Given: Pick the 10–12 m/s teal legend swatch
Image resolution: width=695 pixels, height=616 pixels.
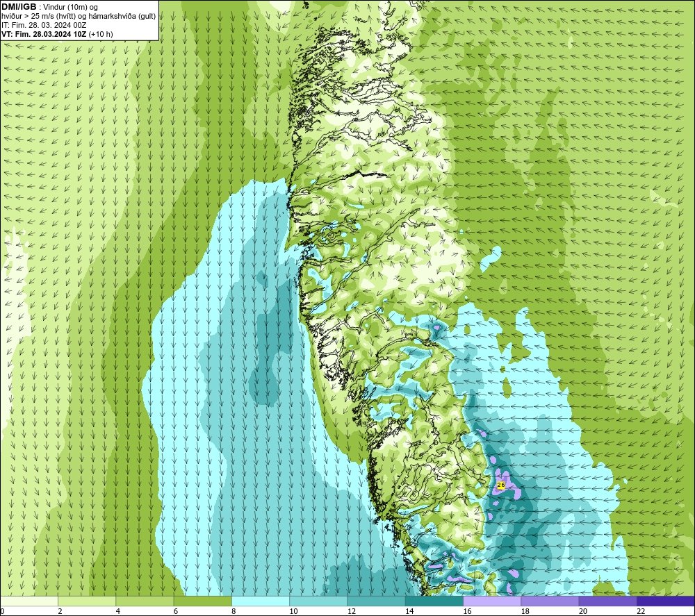Looking at the screenshot, I should (318, 601).
